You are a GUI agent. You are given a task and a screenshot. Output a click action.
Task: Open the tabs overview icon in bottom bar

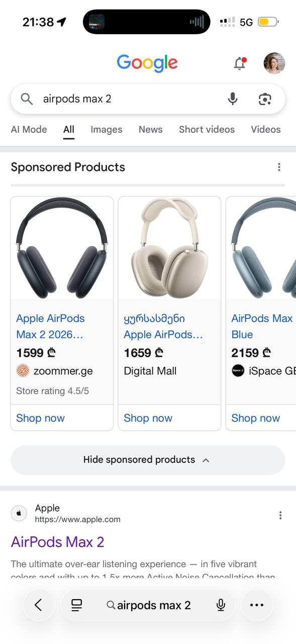click(76, 605)
